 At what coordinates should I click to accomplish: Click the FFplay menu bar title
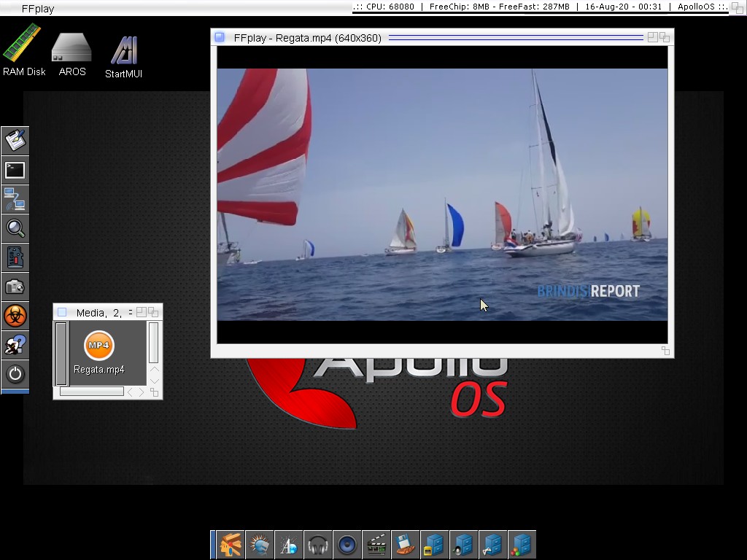click(x=37, y=9)
